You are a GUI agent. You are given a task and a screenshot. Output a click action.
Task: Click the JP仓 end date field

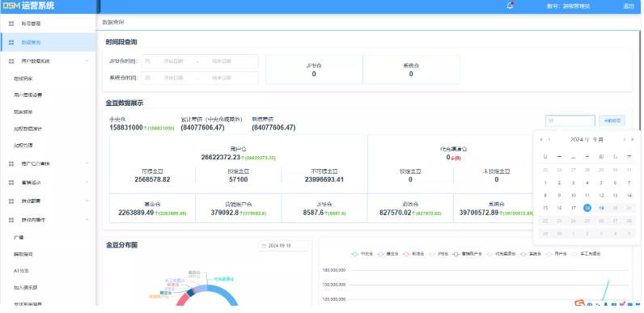[222, 61]
